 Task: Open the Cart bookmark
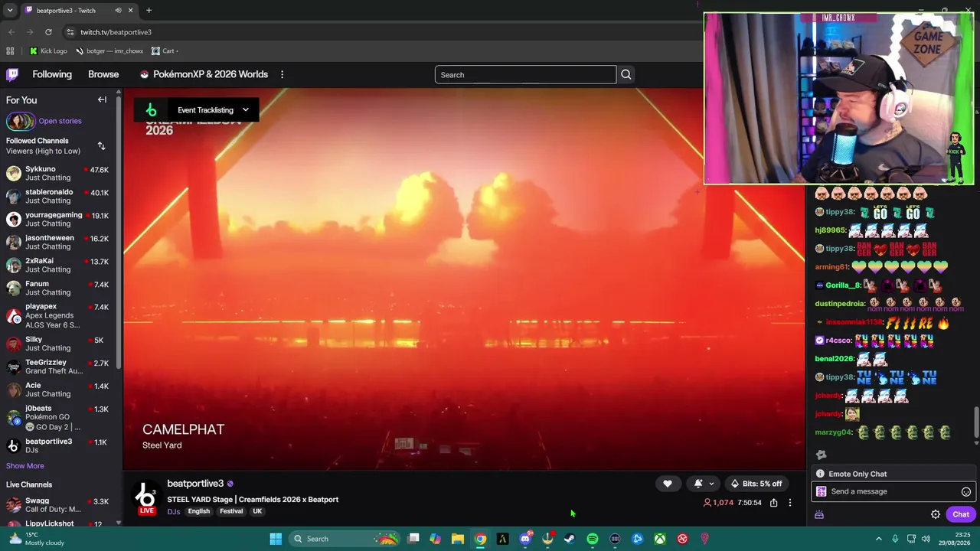click(165, 51)
